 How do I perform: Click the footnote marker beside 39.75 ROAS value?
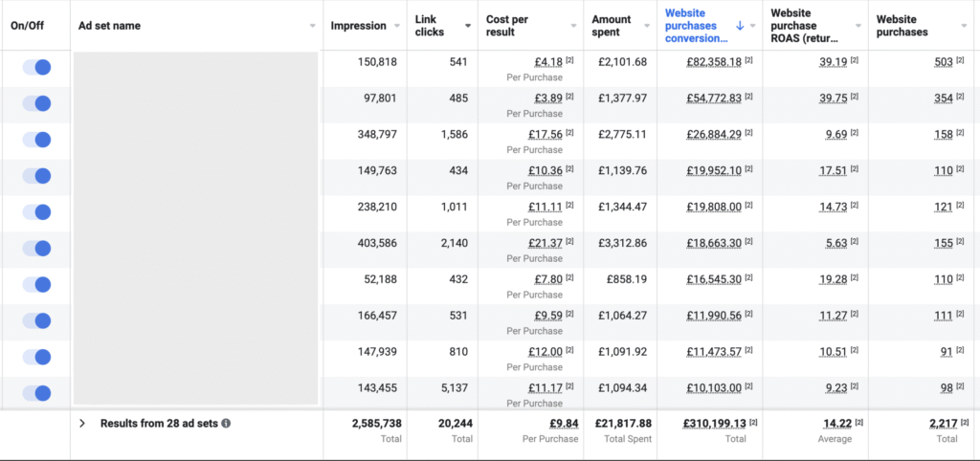tap(856, 98)
